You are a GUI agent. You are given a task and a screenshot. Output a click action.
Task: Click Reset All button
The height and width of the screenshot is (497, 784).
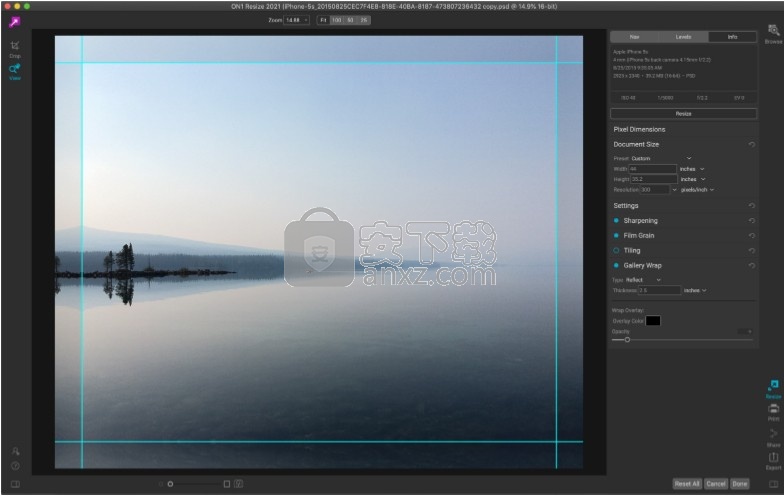686,484
